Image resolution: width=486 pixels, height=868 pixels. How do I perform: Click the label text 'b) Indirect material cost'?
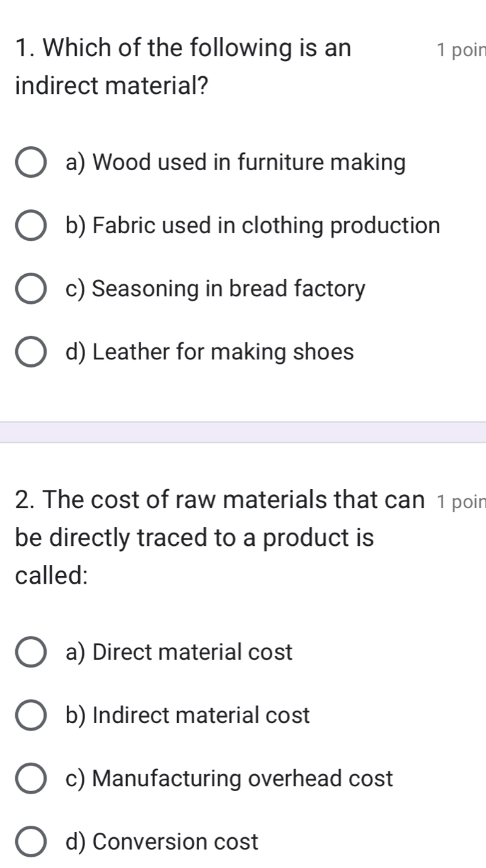tap(187, 715)
